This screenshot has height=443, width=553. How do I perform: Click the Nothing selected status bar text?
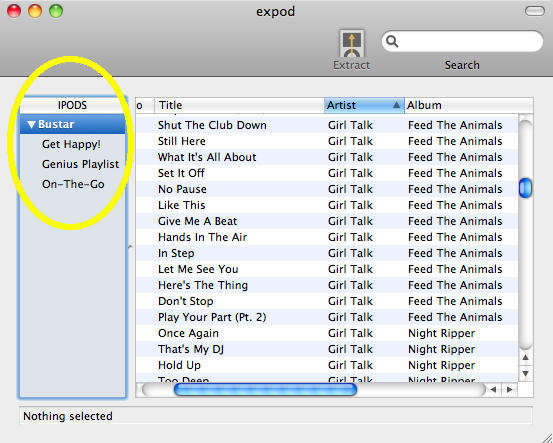(68, 416)
